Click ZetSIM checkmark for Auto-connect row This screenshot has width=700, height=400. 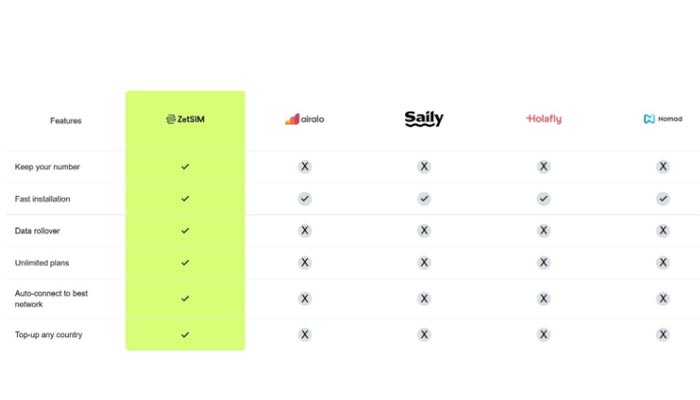[x=185, y=298]
